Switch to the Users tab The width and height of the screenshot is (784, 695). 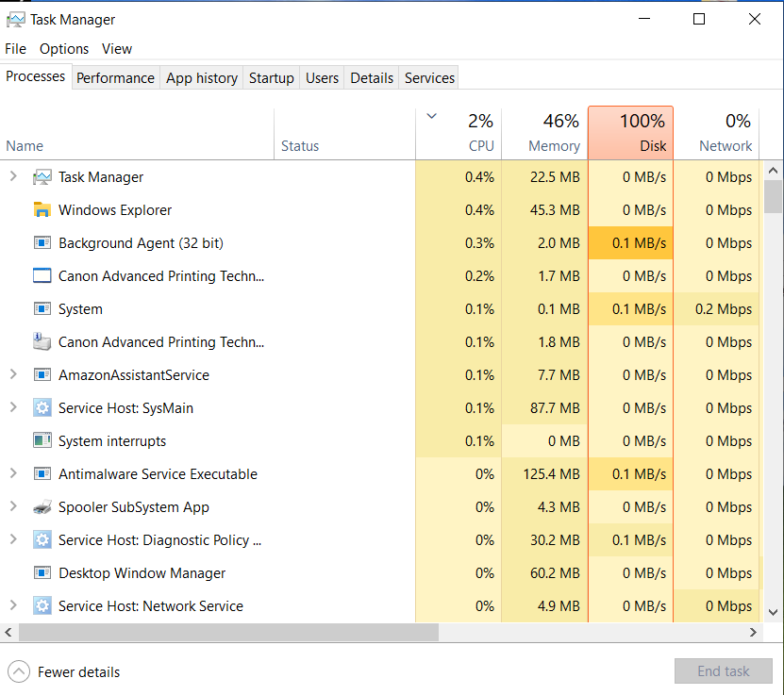coord(322,78)
